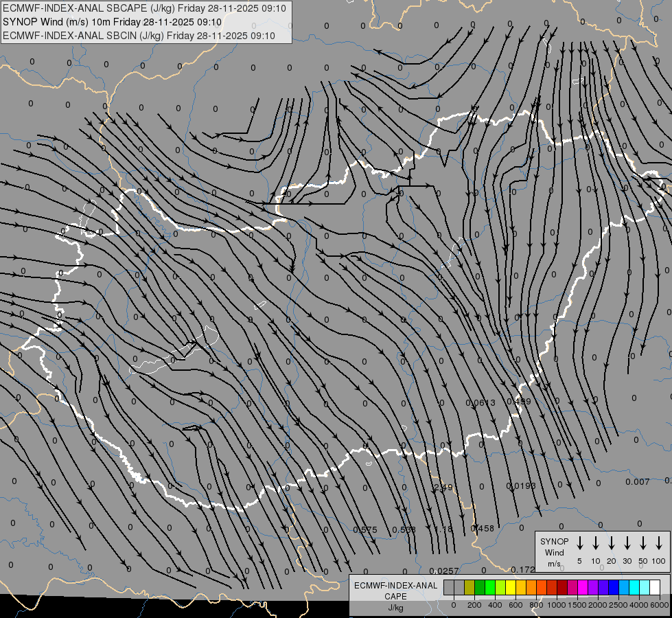This screenshot has height=618, width=672.
Task: Click the 0.575 value on the map
Action: (365, 530)
